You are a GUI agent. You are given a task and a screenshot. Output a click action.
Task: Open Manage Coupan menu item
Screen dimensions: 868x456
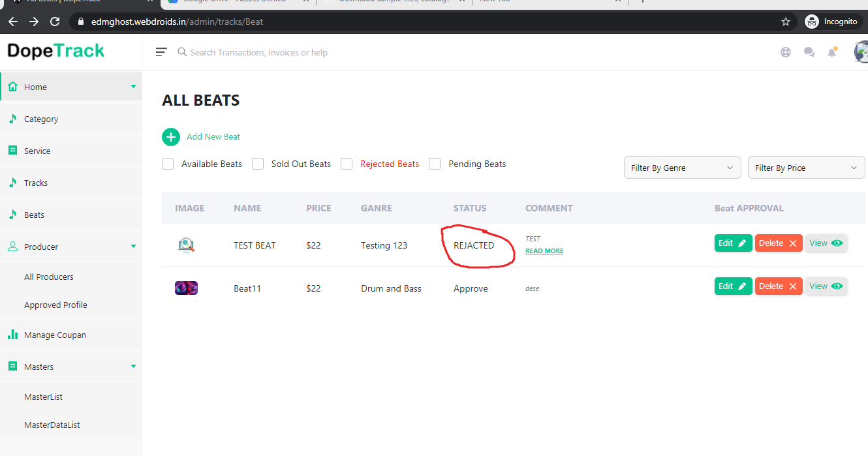(x=70, y=335)
